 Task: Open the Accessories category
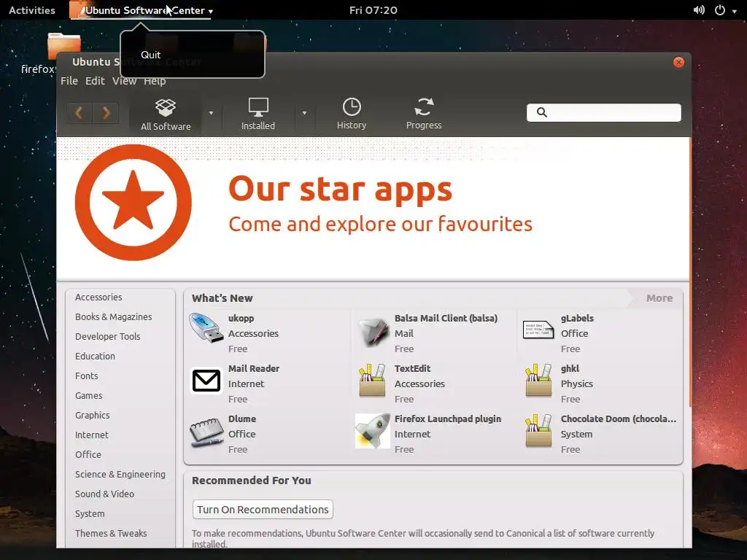[98, 297]
